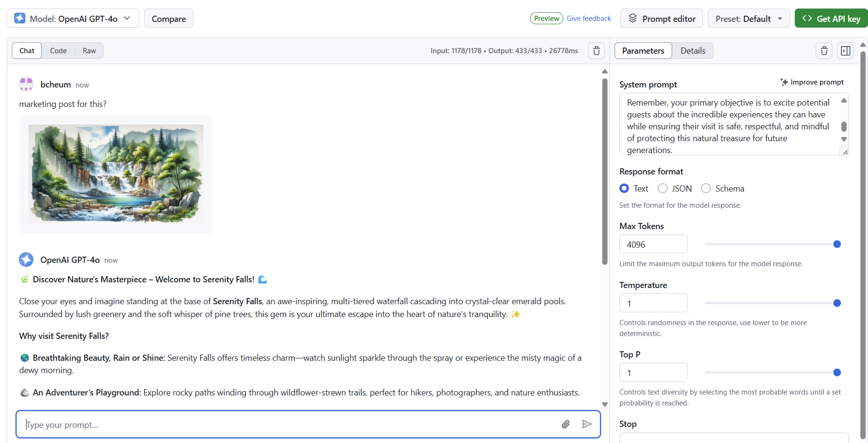868x443 pixels.
Task: Open the Give feedback link
Action: (588, 19)
